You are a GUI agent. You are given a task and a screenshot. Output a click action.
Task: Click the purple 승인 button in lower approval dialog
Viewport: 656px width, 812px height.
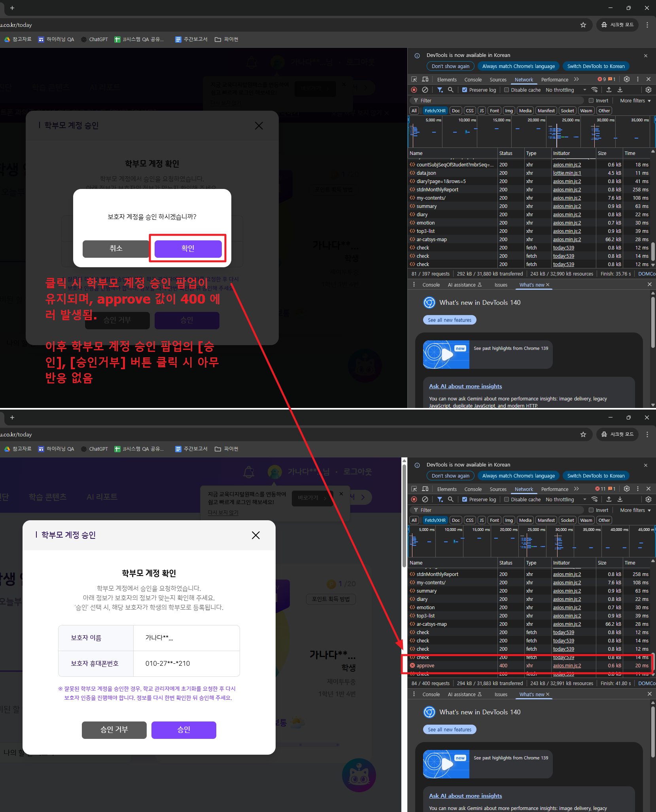coord(184,730)
